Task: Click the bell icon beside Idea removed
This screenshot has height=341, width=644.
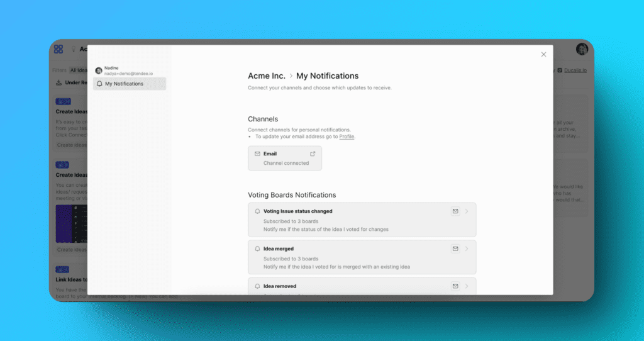Action: point(257,286)
